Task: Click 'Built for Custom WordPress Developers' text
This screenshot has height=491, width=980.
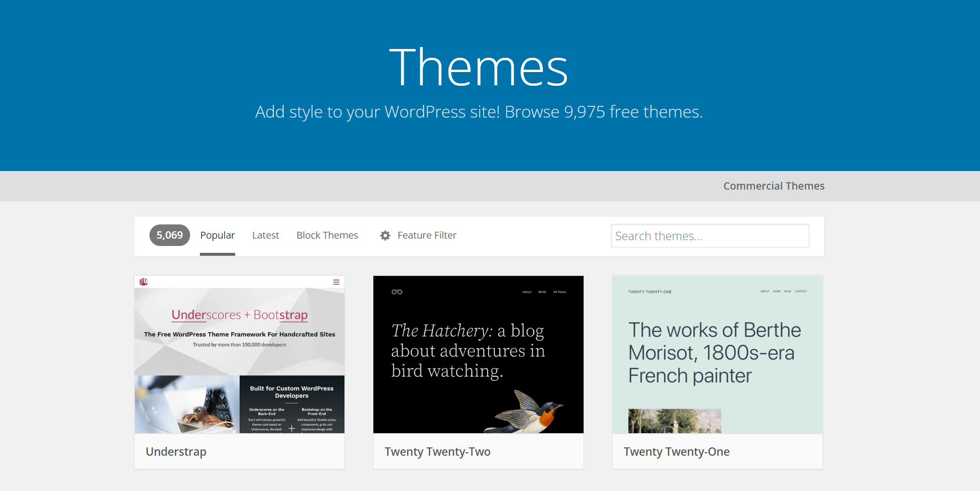Action: coord(292,392)
